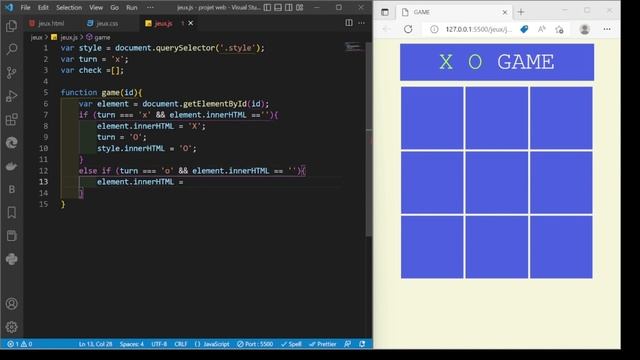Open Customize Layout icon in title bar

[x=300, y=7]
